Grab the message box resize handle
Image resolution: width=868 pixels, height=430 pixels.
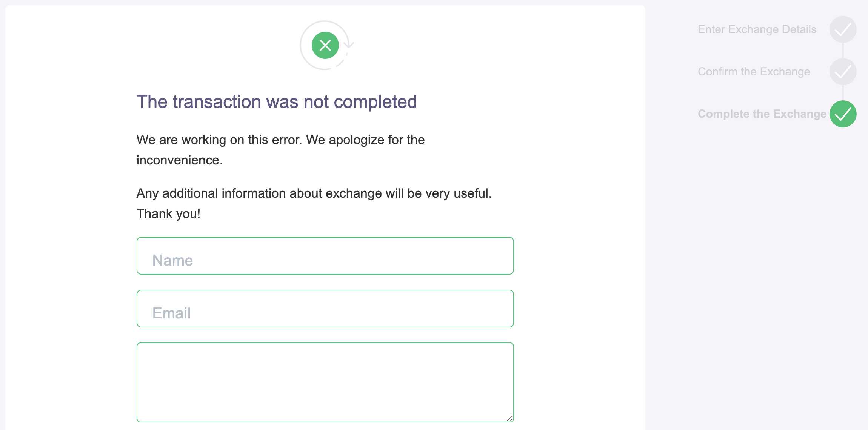[x=509, y=418]
